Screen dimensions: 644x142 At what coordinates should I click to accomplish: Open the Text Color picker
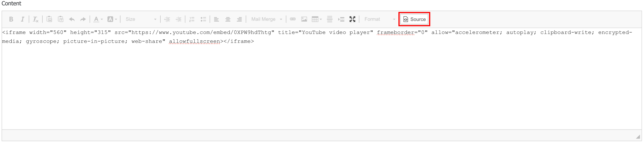pyautogui.click(x=98, y=19)
